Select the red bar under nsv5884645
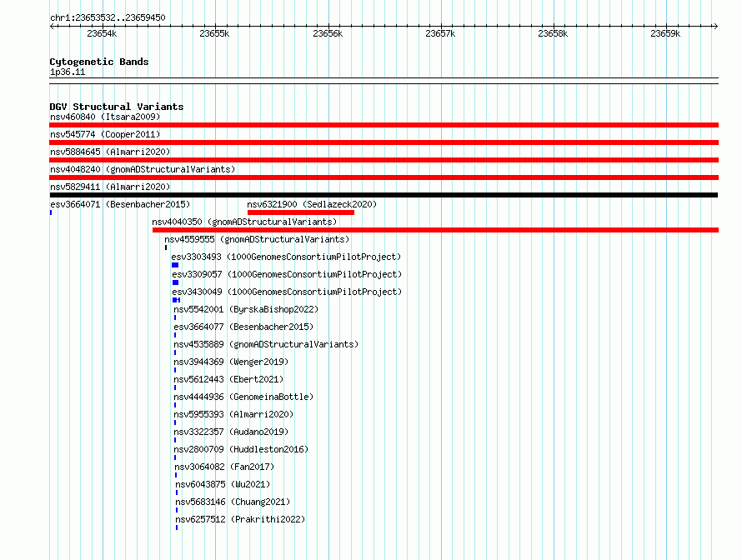Viewport: 742px width, 560px height. 384,160
